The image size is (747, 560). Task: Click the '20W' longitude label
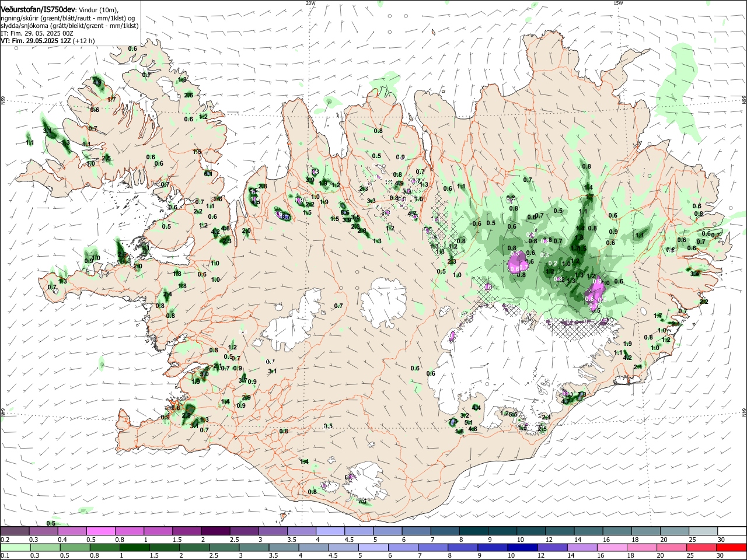coord(310,3)
